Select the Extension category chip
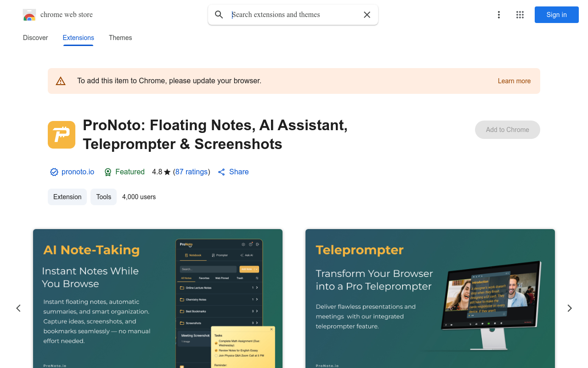Screen dimensions: 588x368 click(x=67, y=197)
